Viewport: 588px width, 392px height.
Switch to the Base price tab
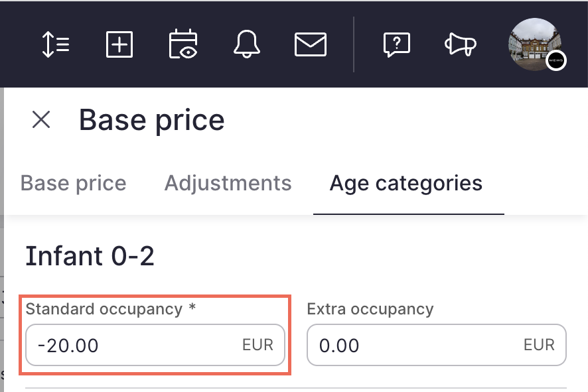(74, 183)
